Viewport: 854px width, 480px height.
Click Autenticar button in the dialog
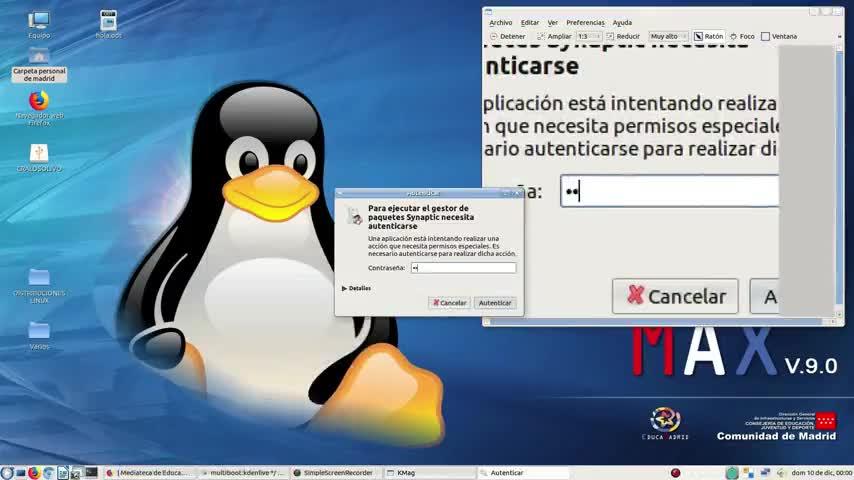point(495,303)
